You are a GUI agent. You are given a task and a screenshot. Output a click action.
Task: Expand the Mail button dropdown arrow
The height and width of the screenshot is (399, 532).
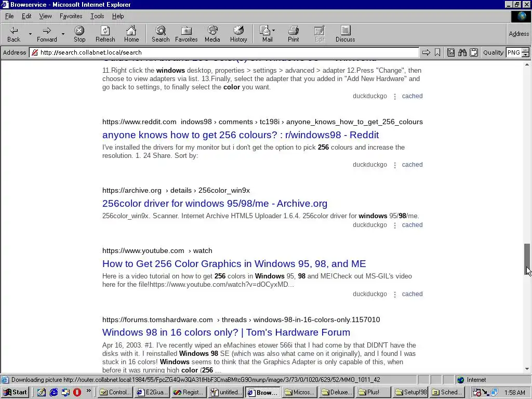click(274, 30)
